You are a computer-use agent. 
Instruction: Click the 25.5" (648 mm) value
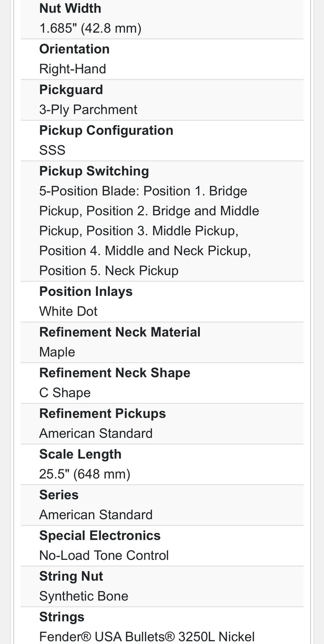point(85,475)
